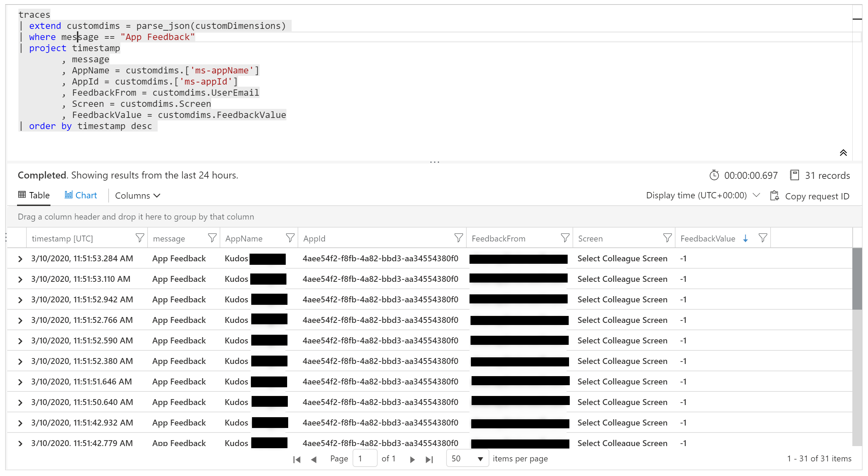Expand the third row result entry
Screen dimensions: 868x476
coord(21,300)
